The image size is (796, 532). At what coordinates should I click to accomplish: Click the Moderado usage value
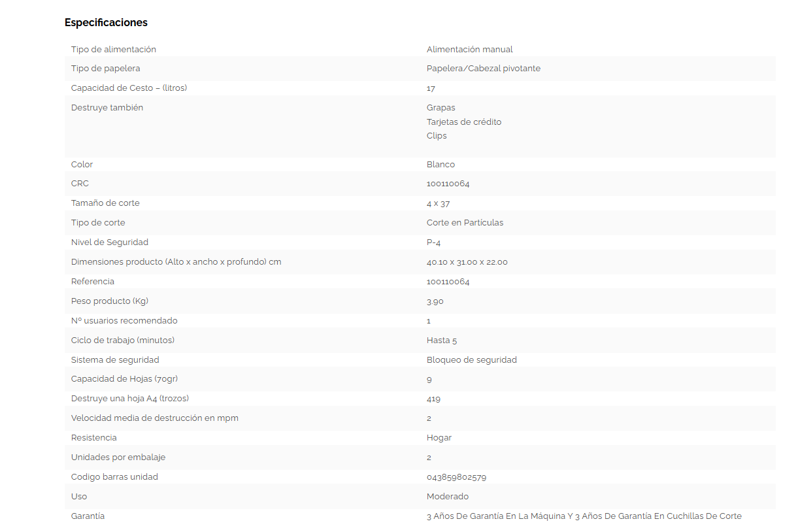(x=447, y=497)
